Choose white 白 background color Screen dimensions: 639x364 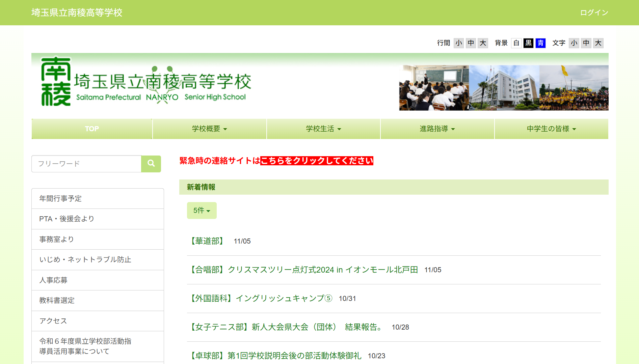coord(516,43)
